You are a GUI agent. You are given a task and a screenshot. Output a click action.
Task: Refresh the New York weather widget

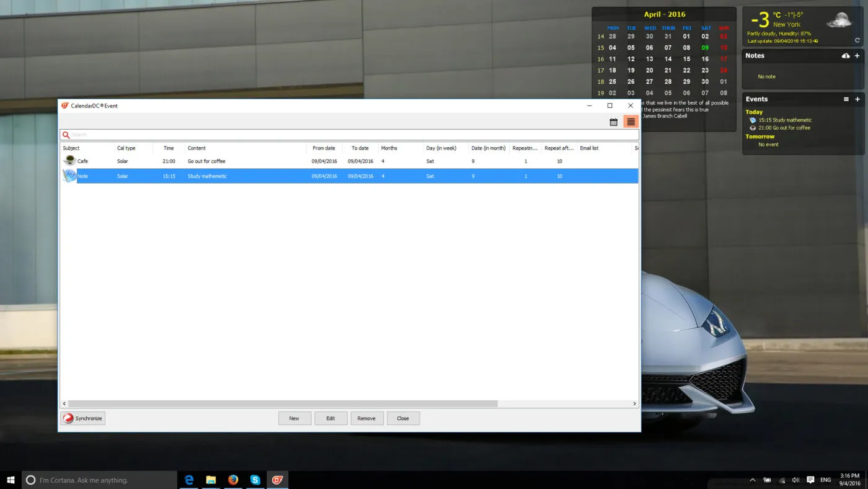tap(857, 40)
